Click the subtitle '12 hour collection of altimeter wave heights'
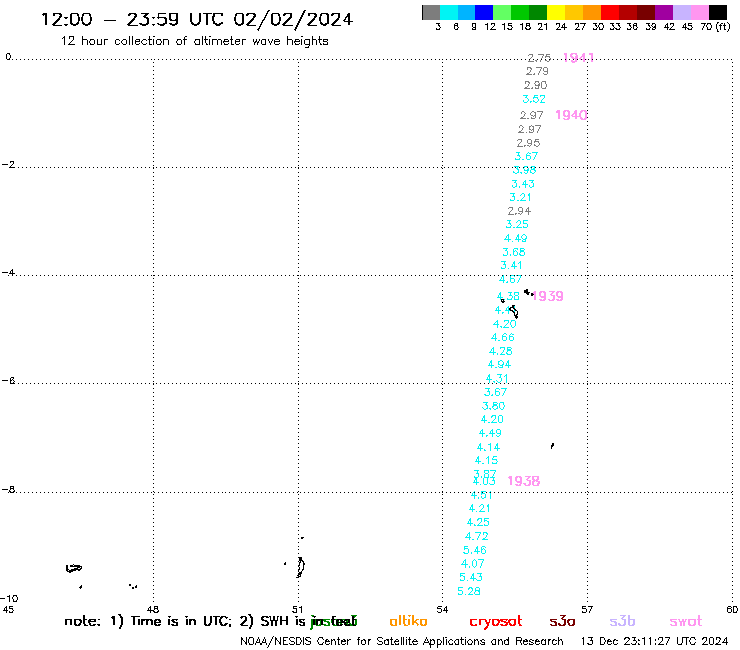This screenshot has height=650, width=740. pyautogui.click(x=194, y=41)
